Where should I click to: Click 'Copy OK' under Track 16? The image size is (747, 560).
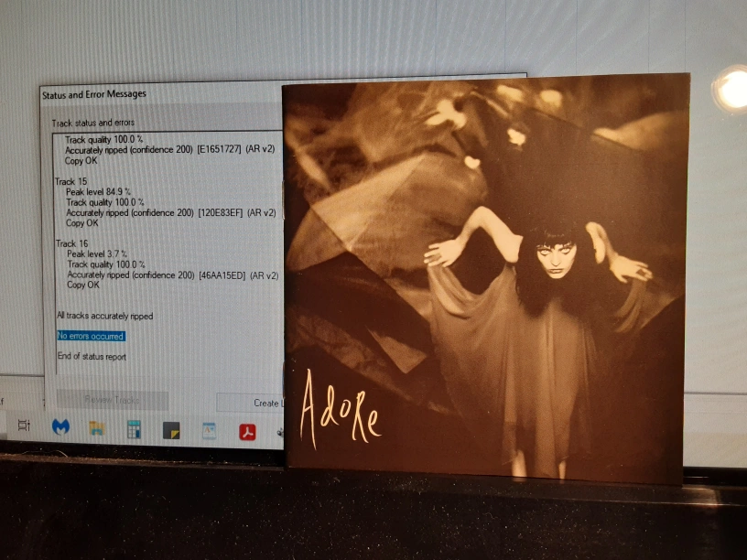[x=83, y=285]
